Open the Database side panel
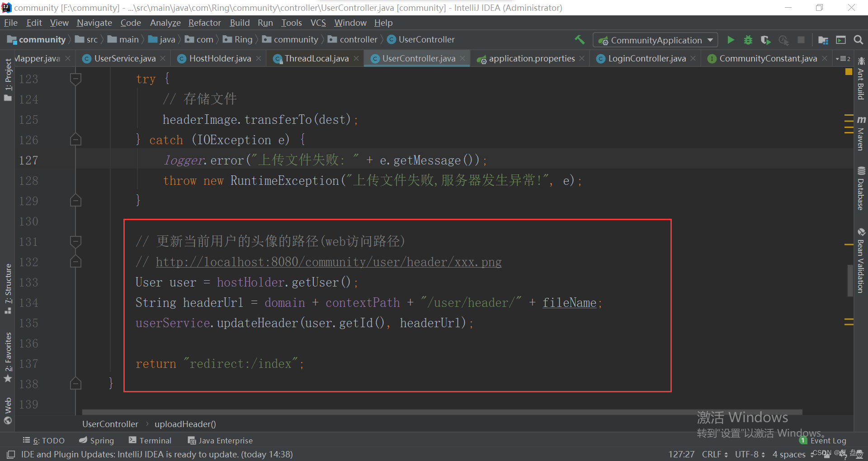Viewport: 868px width, 461px height. [x=861, y=188]
